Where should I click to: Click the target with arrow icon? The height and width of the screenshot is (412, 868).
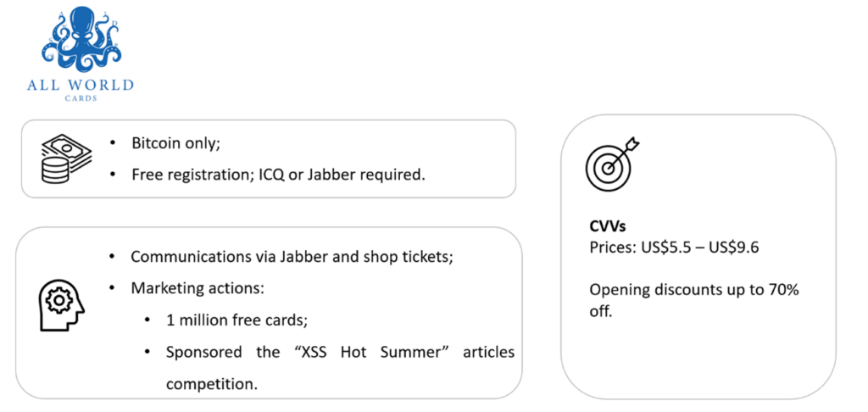612,164
